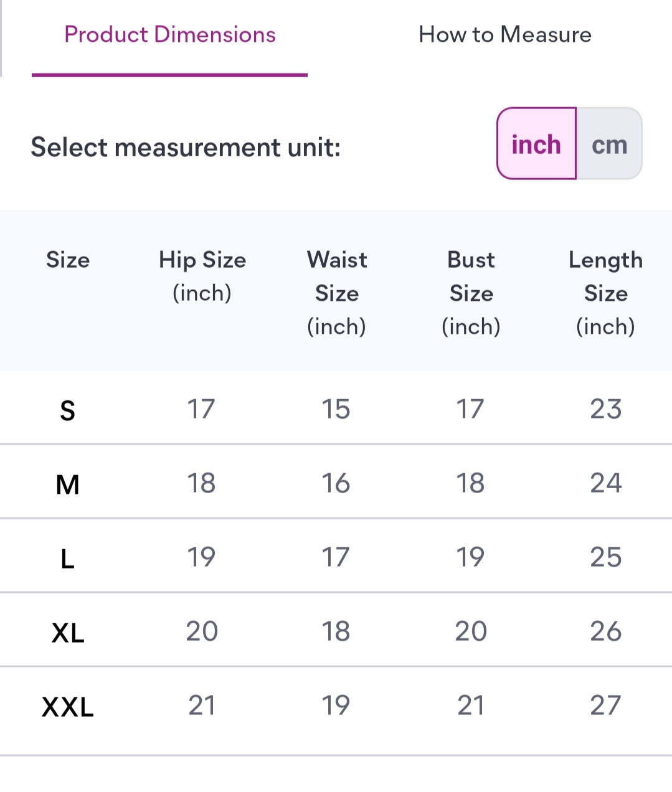This screenshot has width=672, height=792.
Task: Select the Product Dimensions tab
Action: [170, 34]
